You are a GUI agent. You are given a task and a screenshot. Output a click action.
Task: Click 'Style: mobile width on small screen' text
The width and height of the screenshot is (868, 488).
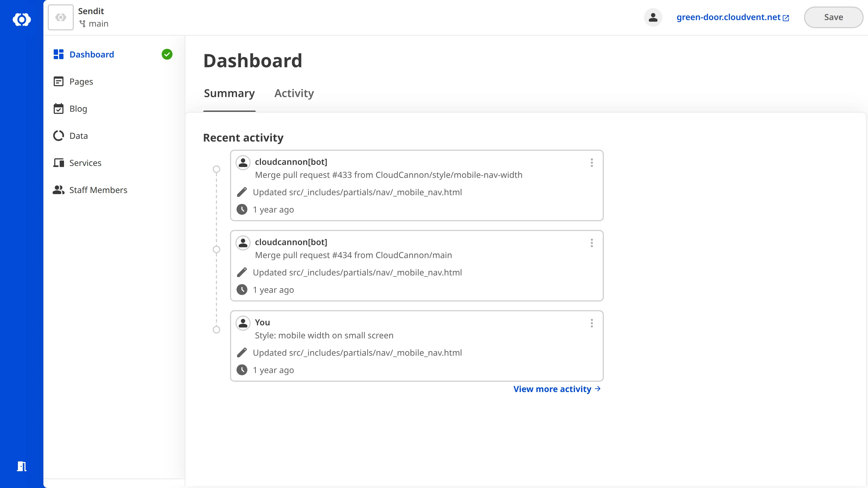pyautogui.click(x=324, y=335)
